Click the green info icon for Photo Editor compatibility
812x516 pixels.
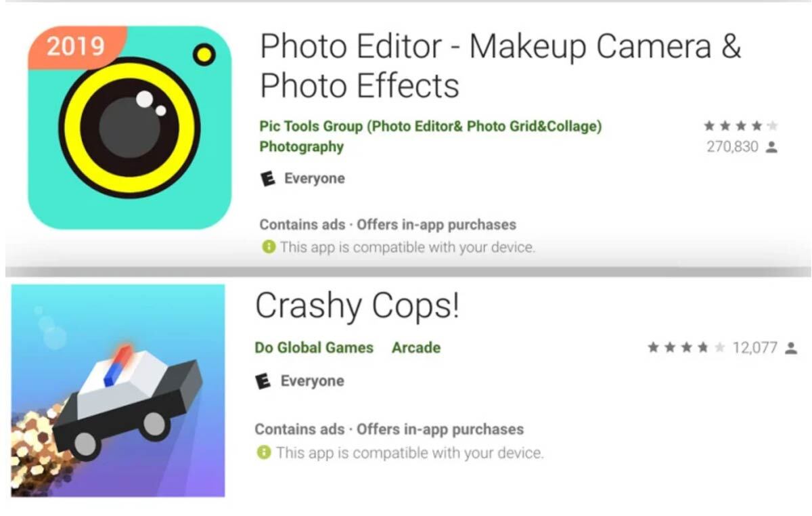[x=269, y=248]
